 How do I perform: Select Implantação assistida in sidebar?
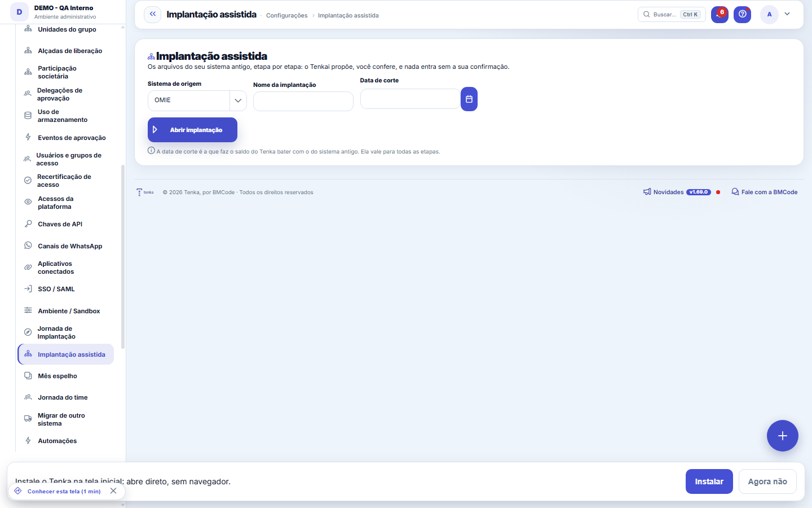click(65, 354)
